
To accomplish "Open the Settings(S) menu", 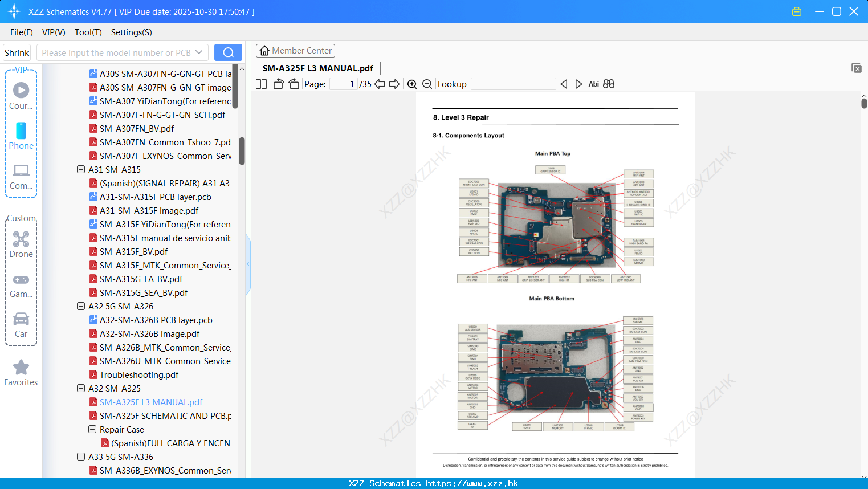I will point(132,32).
